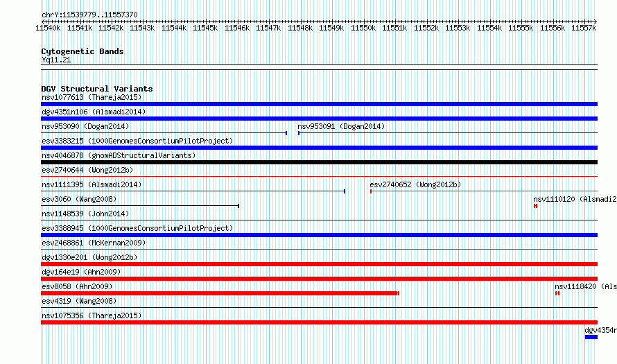The width and height of the screenshot is (617, 364).
Task: Click the 11540k ruler tick label
Action: 48,28
